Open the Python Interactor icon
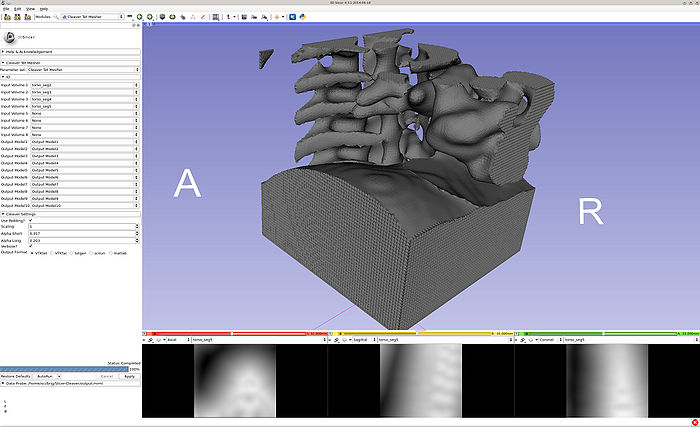Viewport: 700px width, 427px height. (303, 17)
